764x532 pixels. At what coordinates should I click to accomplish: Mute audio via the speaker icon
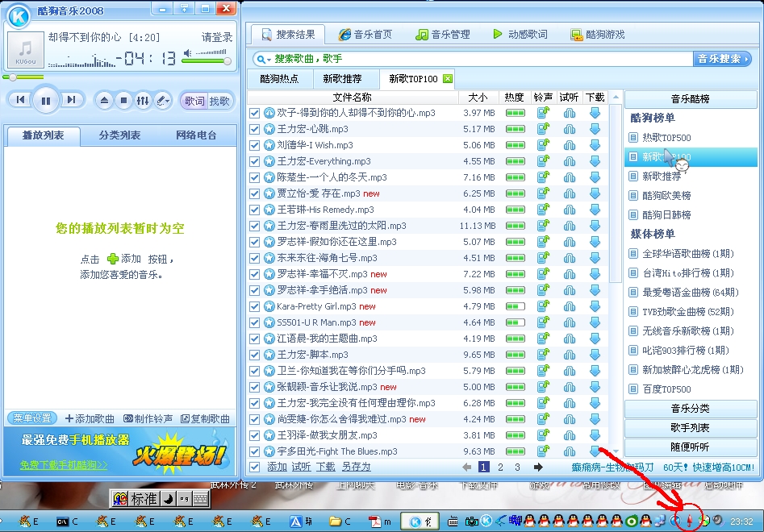tap(188, 52)
